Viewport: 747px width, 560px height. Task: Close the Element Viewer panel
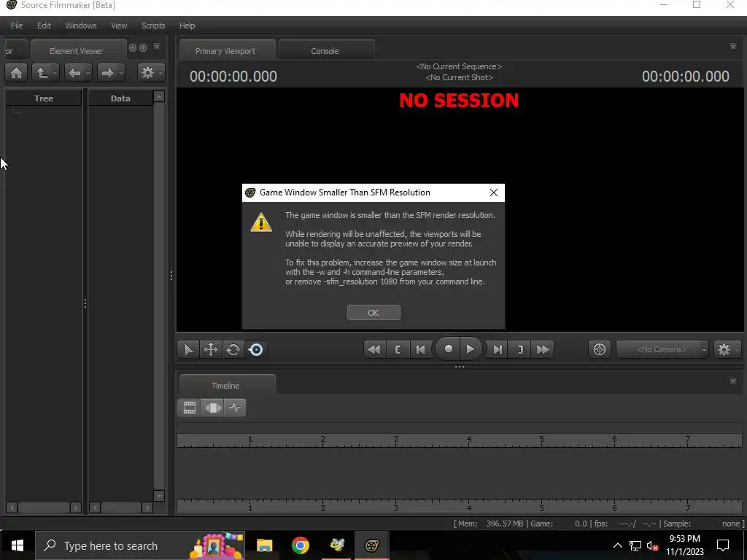157,47
